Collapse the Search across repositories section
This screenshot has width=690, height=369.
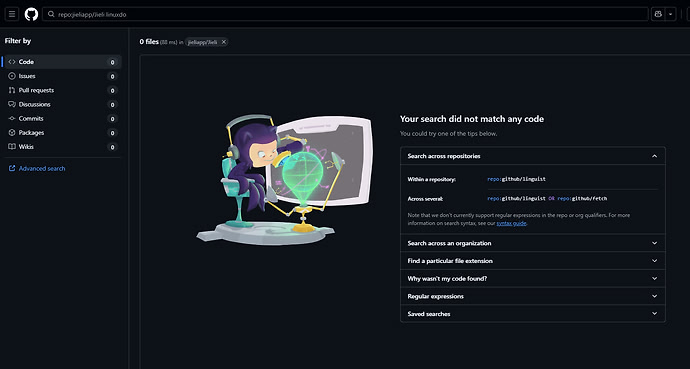click(532, 156)
